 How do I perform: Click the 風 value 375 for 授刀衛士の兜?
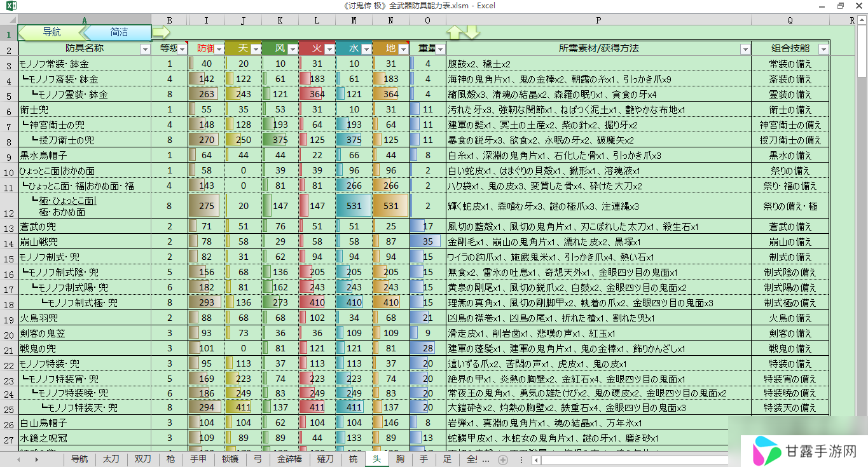(280, 140)
